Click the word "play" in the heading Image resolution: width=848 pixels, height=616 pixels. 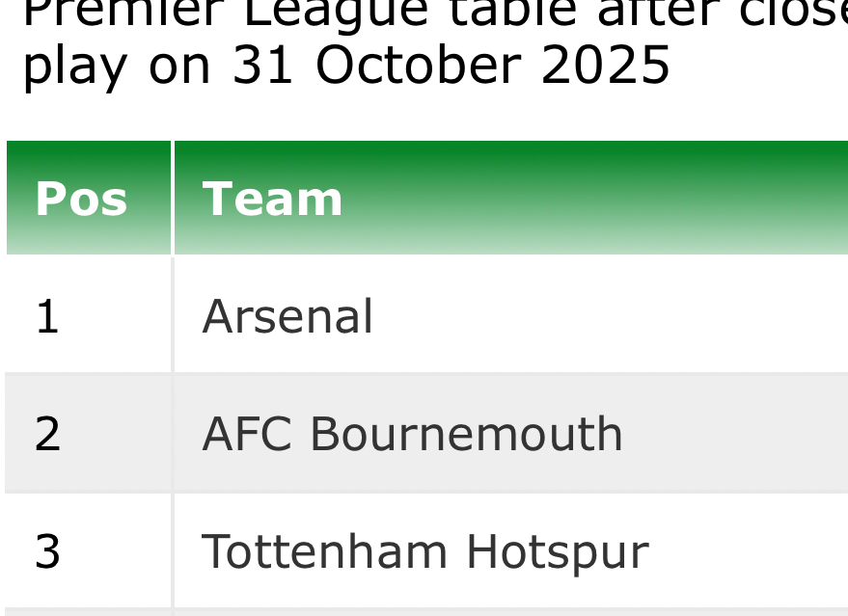pyautogui.click(x=74, y=66)
